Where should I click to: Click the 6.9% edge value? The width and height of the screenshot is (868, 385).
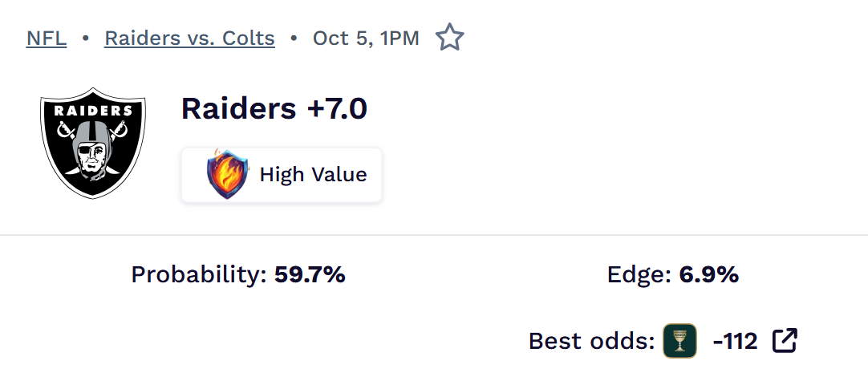coord(708,275)
